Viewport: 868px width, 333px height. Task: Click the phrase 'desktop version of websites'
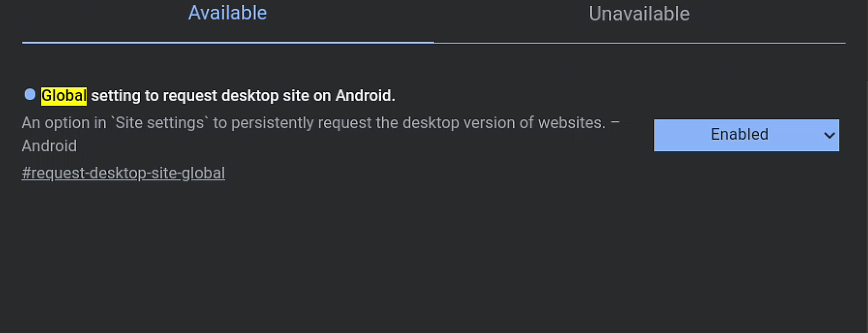pos(503,123)
